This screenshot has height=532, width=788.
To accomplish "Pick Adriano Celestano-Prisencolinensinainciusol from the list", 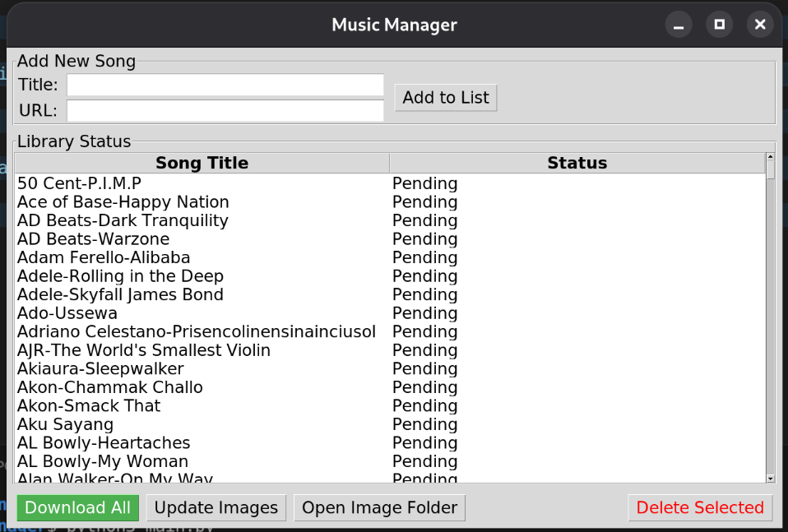I will click(x=196, y=332).
